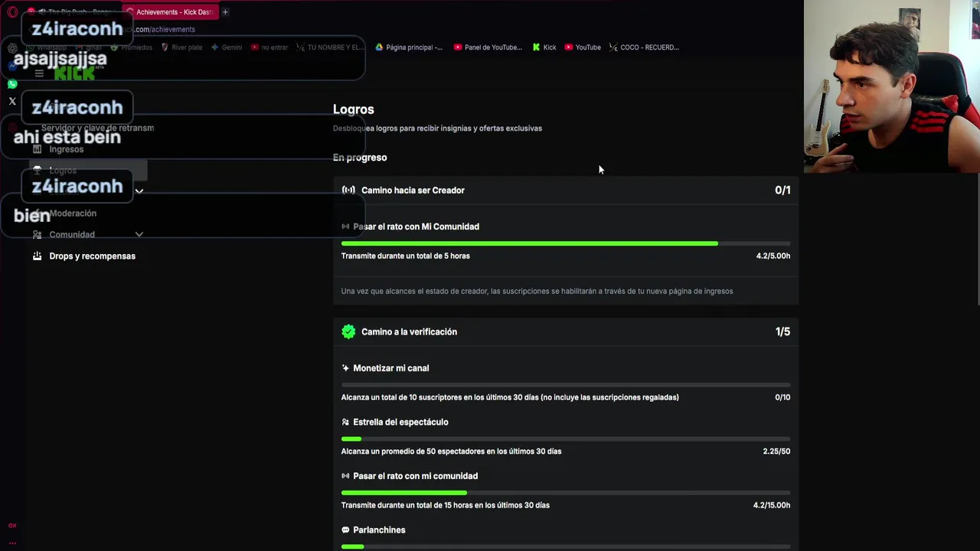Open the Kick bookmark in bookmarks bar
980x551 pixels.
tap(544, 47)
